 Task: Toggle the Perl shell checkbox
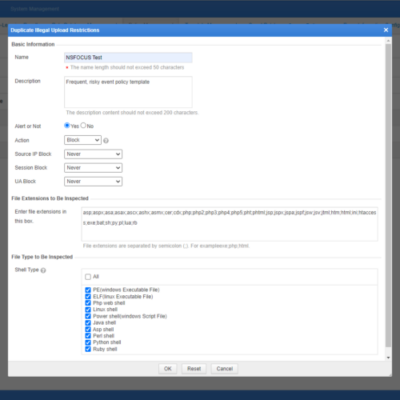[88, 336]
